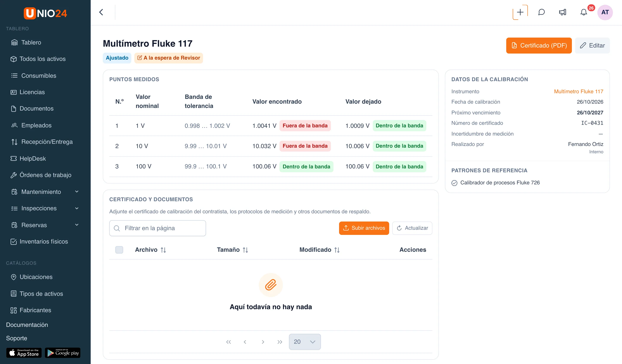Screen dimensions: 622x364
Task: Click the Órdenes de trabajo wrench icon
Action: tap(14, 175)
